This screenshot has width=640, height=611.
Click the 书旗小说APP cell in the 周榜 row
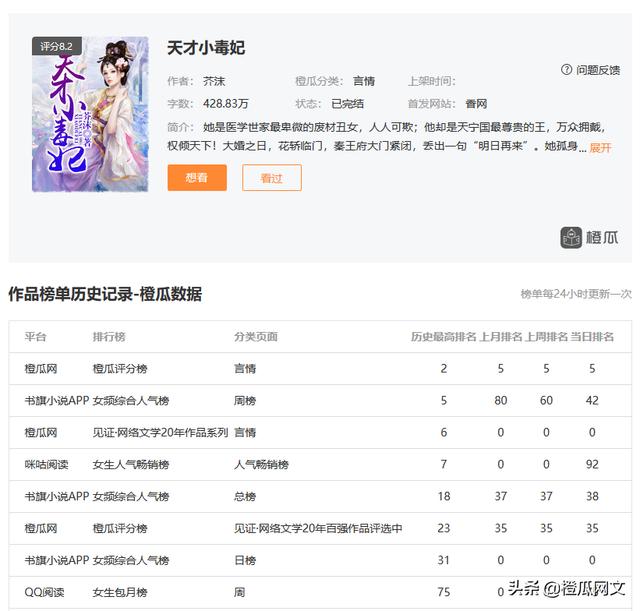click(57, 400)
